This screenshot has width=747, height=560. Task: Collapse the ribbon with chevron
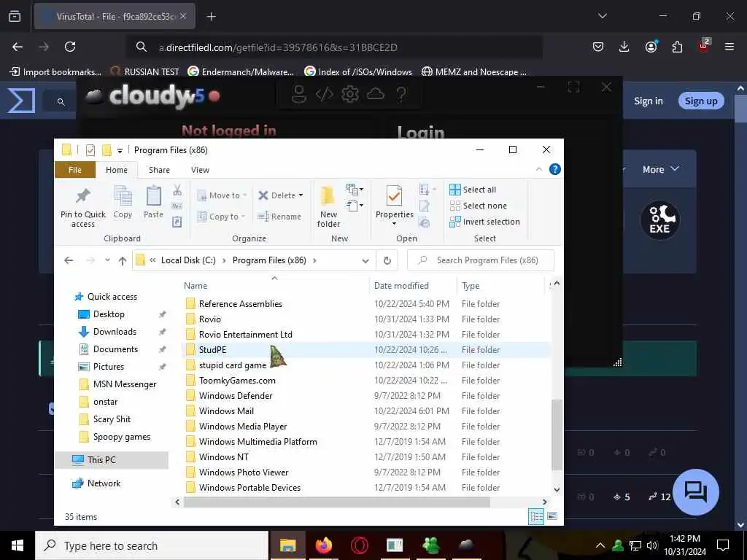click(x=539, y=169)
